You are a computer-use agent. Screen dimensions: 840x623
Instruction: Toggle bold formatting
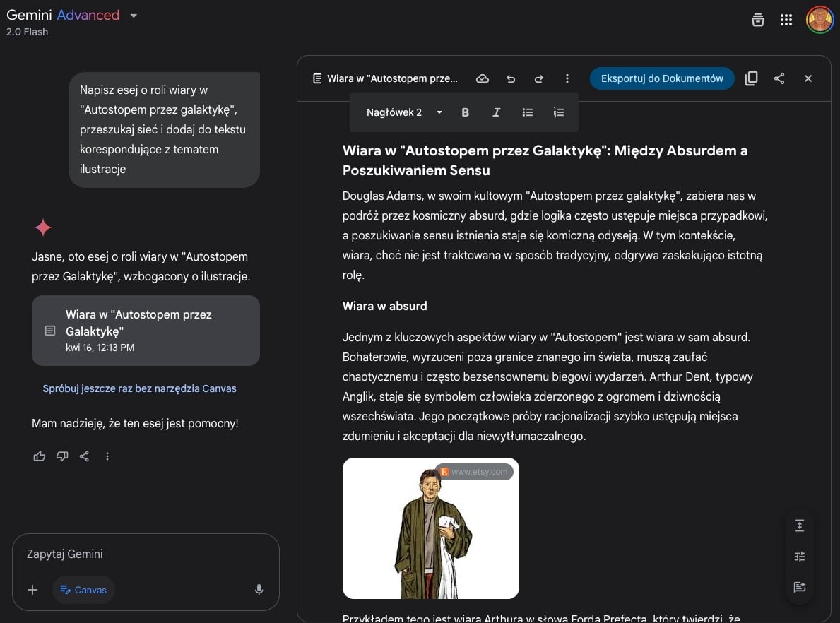[465, 112]
